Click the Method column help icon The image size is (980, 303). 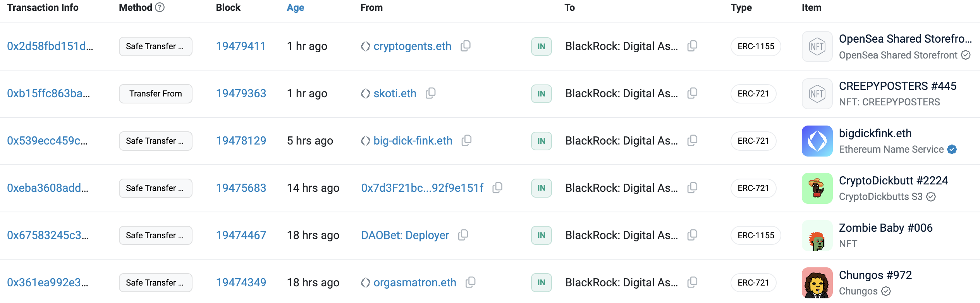tap(160, 7)
